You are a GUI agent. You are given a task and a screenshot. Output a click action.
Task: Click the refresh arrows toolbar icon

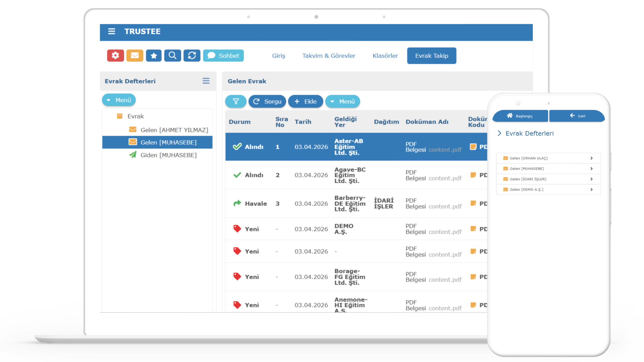192,55
